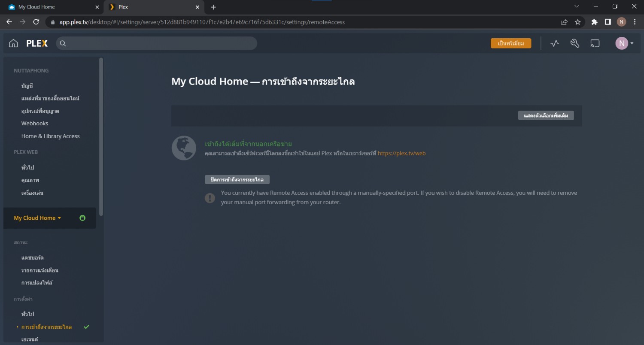Open the Activity pulse icon
This screenshot has height=345, width=644.
coord(555,43)
